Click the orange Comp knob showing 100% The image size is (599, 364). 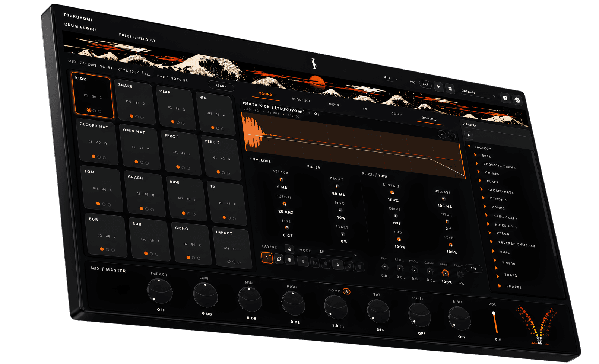click(x=445, y=273)
